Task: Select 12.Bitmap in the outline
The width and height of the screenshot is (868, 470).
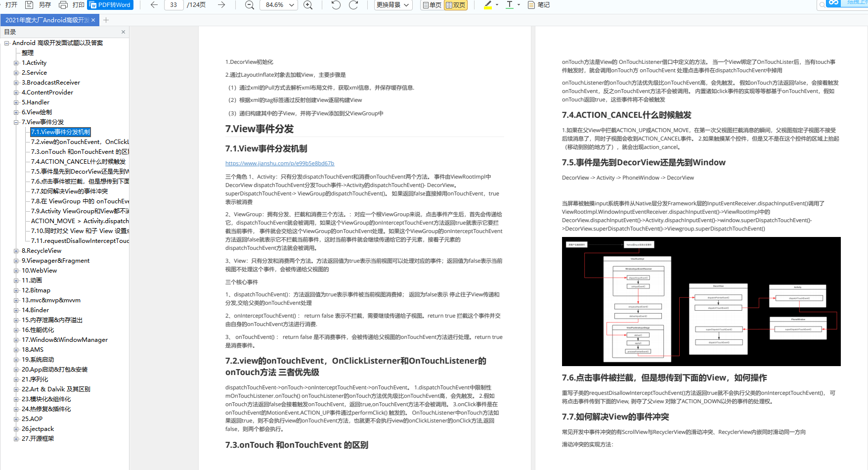Action: click(x=36, y=290)
